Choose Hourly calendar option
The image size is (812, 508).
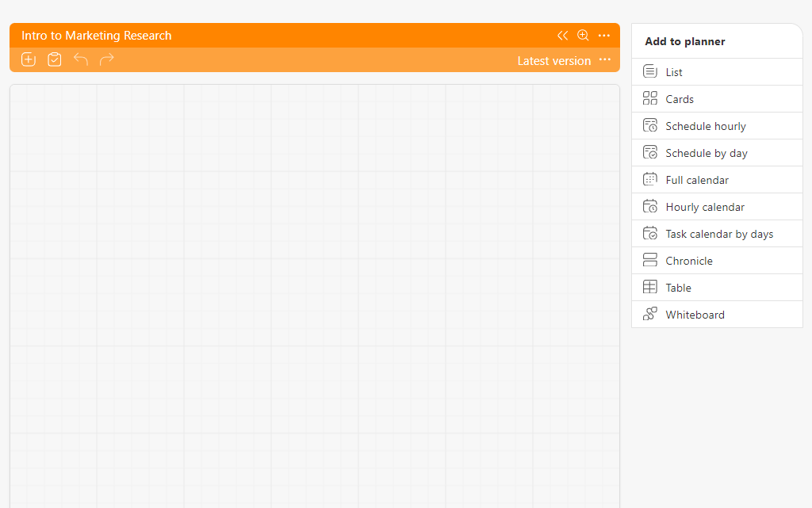(x=717, y=206)
